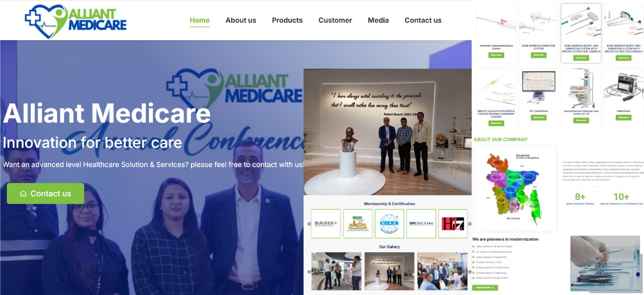The height and width of the screenshot is (295, 644).
Task: Click the red HL7 logo
Action: tap(453, 224)
